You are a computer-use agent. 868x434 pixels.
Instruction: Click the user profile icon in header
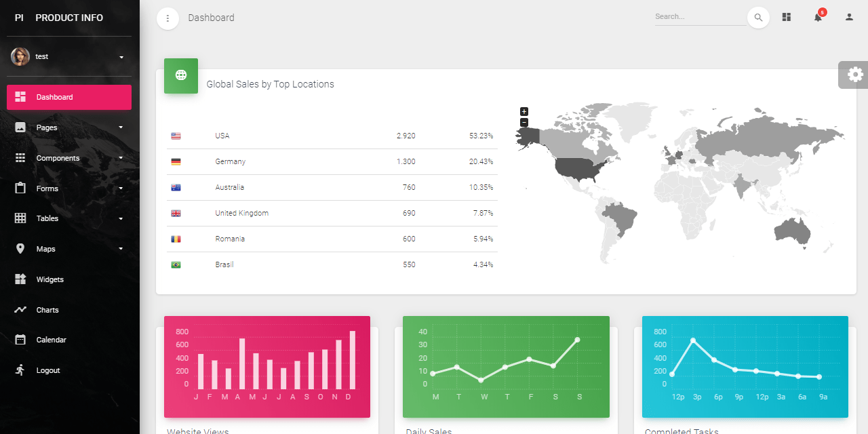pyautogui.click(x=848, y=16)
